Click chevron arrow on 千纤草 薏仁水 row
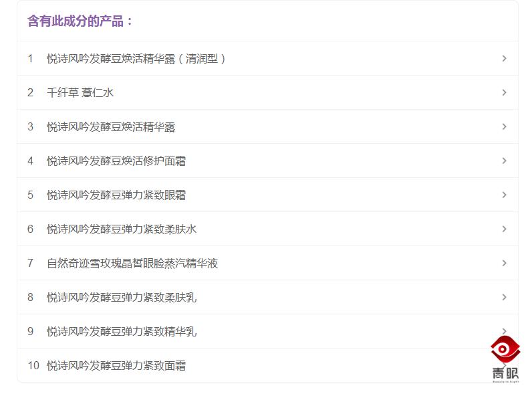 [x=505, y=92]
